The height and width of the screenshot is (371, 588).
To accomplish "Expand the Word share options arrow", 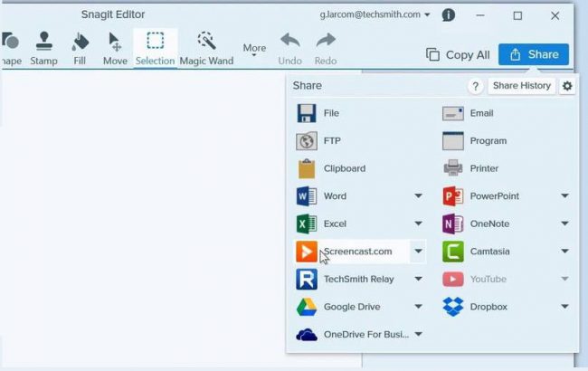I will pos(418,196).
